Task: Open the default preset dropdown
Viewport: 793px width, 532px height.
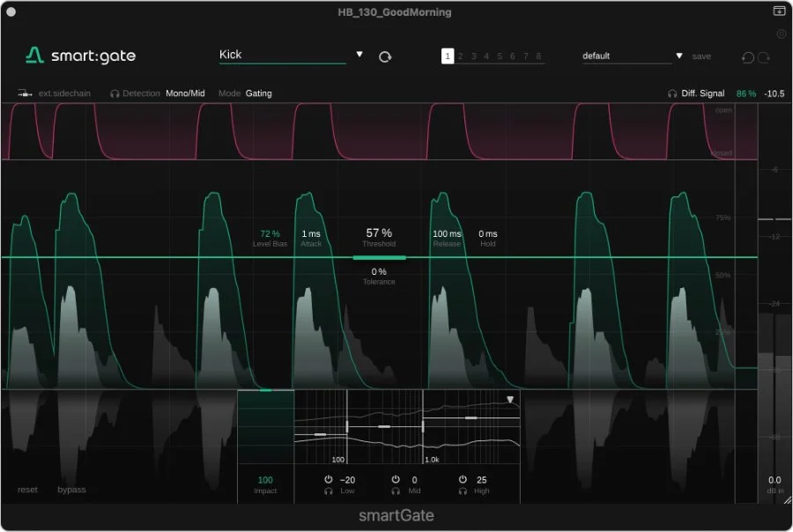Action: [x=678, y=55]
